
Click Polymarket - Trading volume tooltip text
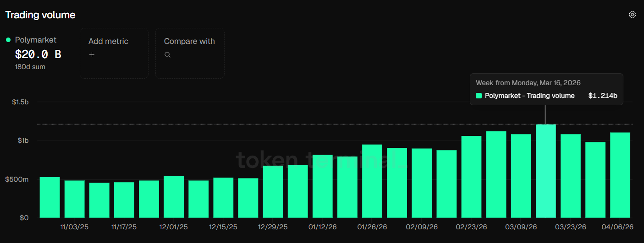point(530,96)
